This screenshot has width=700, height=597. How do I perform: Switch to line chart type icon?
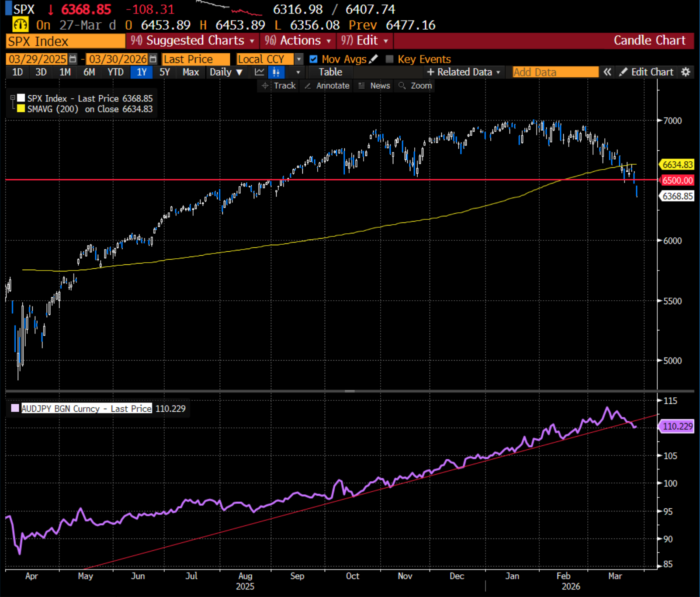(260, 72)
